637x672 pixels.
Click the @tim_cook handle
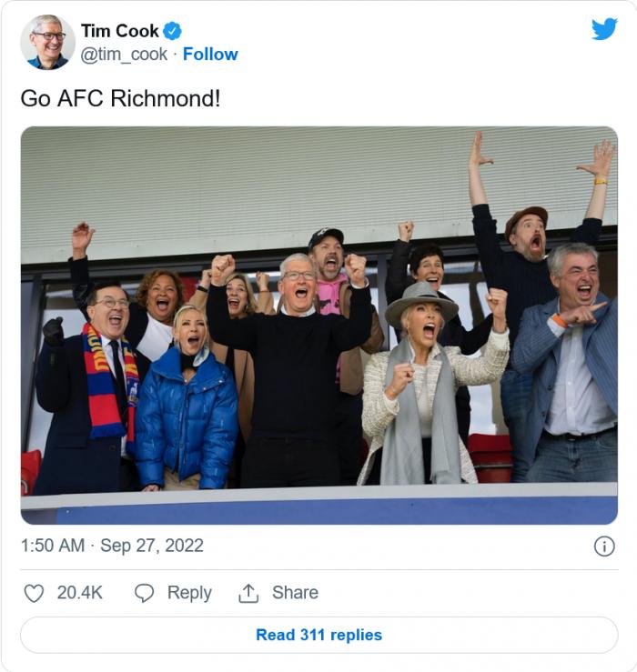click(125, 55)
